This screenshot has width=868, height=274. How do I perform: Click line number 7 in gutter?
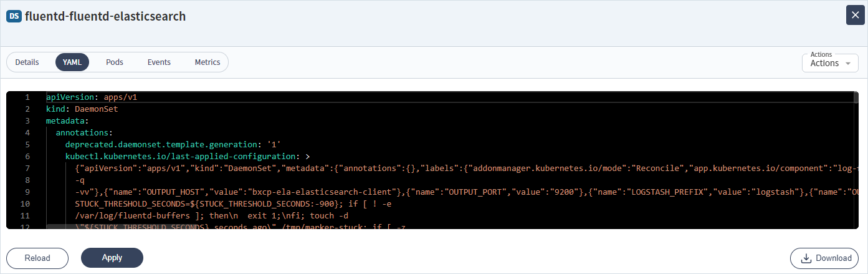click(26, 169)
